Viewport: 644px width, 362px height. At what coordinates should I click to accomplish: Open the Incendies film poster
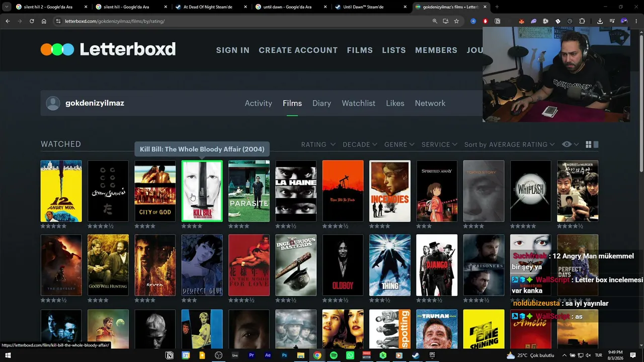(390, 191)
